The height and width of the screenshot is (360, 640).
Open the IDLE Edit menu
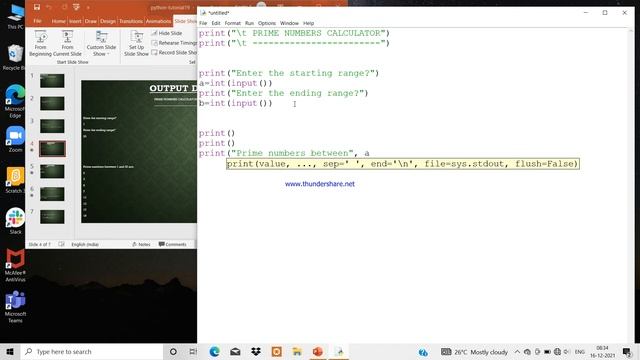216,23
